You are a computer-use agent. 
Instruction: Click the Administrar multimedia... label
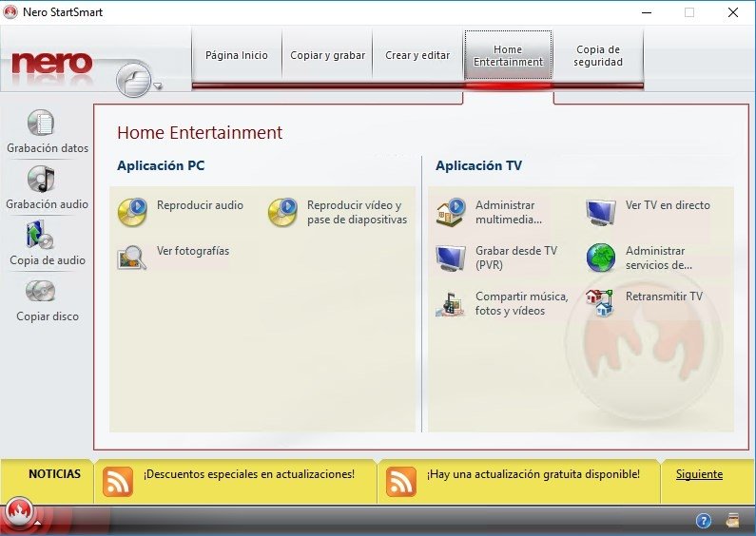[509, 212]
